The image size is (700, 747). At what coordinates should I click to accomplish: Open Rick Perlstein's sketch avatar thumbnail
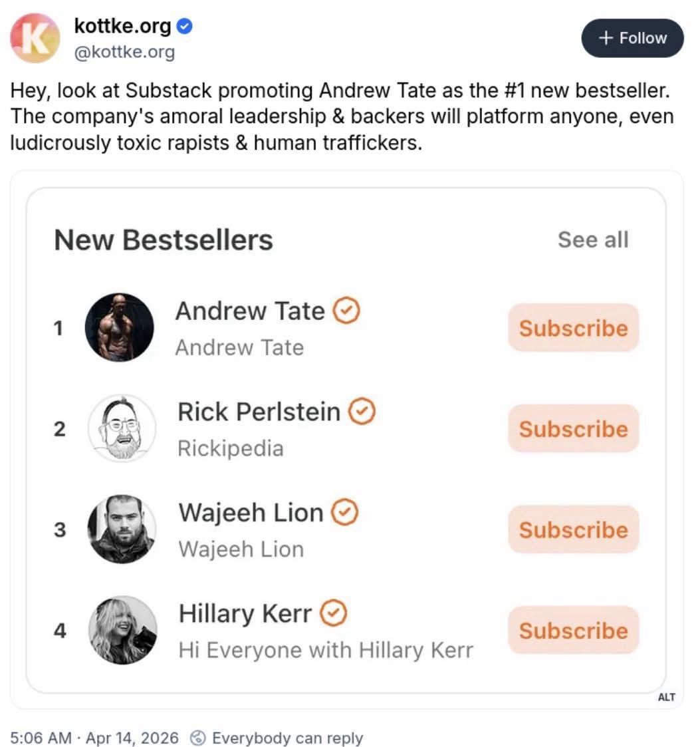[x=122, y=428]
